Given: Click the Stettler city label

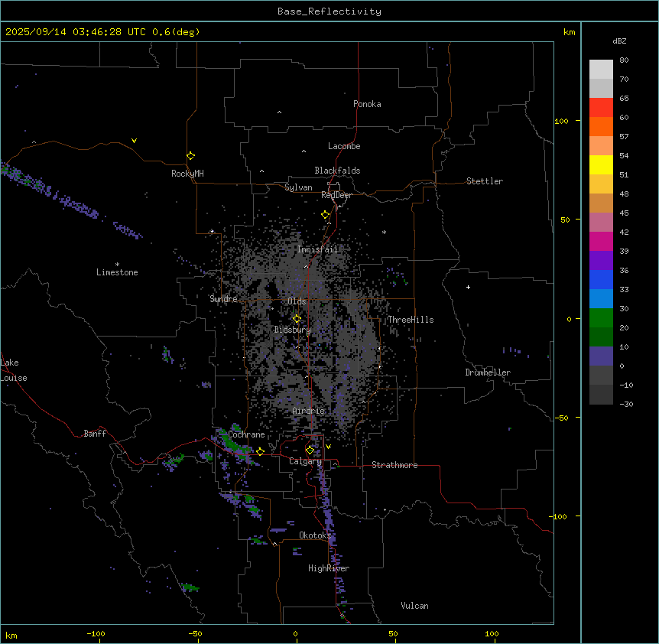Looking at the screenshot, I should click(x=485, y=181).
